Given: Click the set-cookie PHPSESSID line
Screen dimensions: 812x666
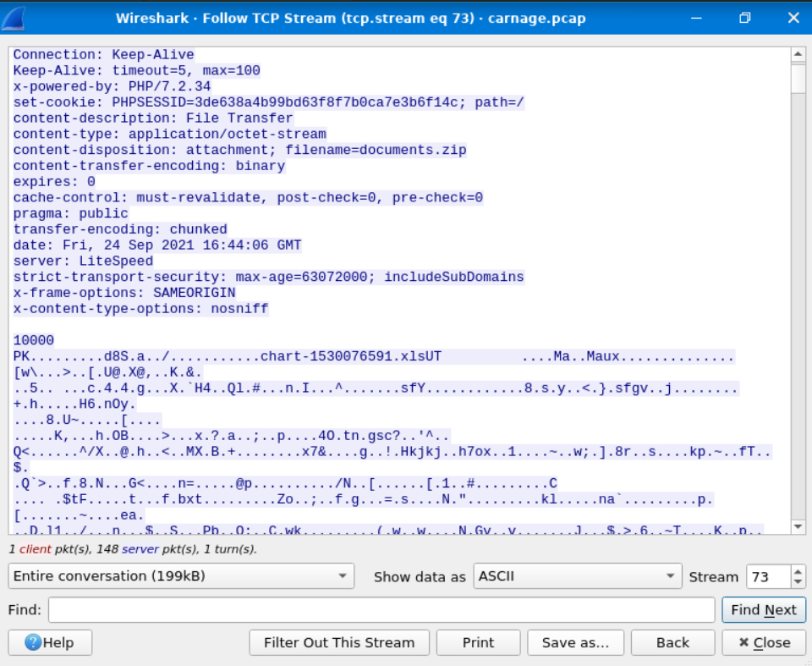Looking at the screenshot, I should click(269, 102).
